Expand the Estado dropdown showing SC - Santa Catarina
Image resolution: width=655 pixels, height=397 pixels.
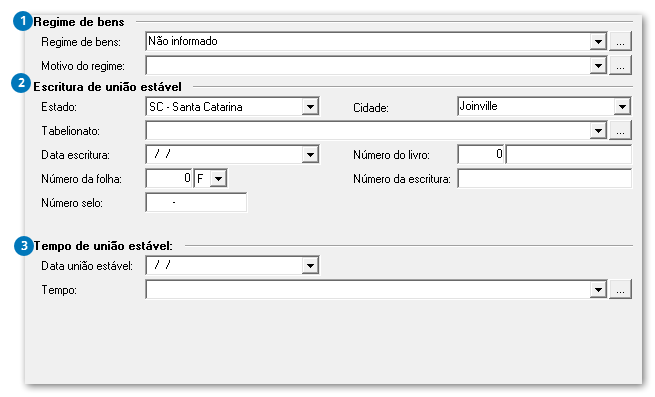(x=310, y=107)
